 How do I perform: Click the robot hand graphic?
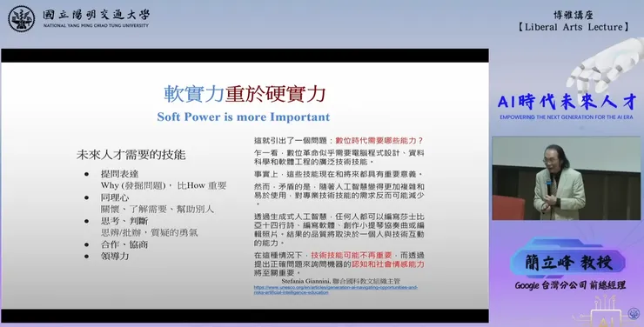click(606, 65)
